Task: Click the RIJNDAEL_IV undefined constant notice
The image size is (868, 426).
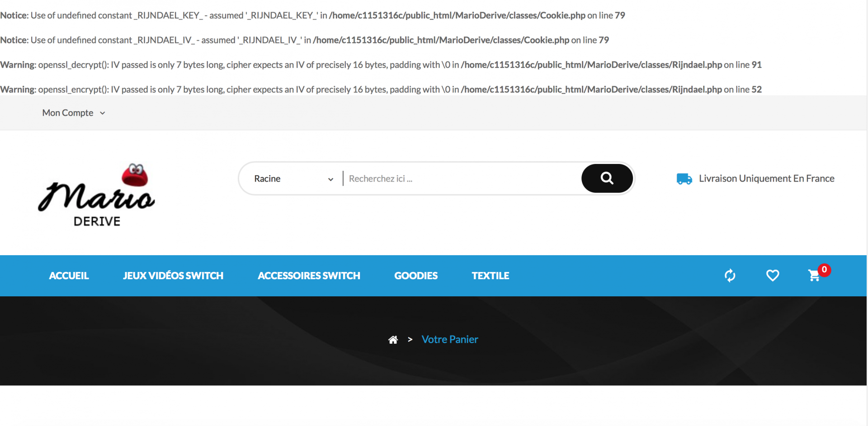Action: pos(304,40)
